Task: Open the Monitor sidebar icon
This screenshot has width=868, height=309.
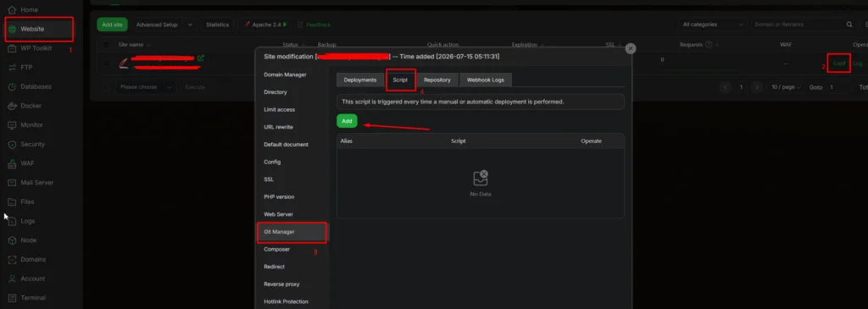Action: click(x=12, y=125)
